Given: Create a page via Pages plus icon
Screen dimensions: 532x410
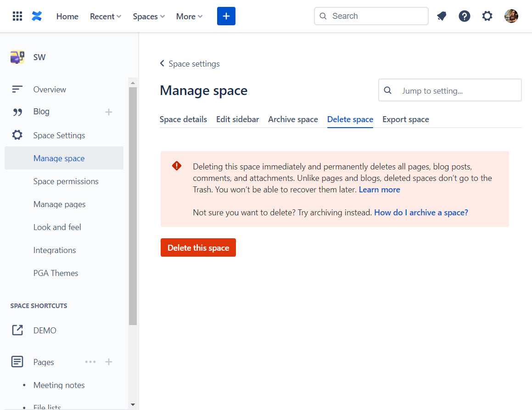Looking at the screenshot, I should point(109,362).
